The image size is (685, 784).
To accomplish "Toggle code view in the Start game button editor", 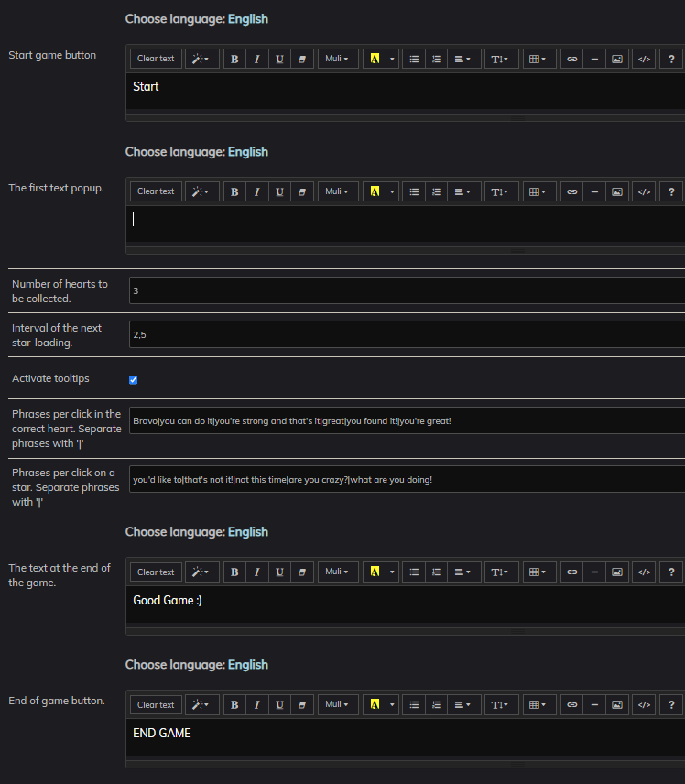I will (x=644, y=59).
